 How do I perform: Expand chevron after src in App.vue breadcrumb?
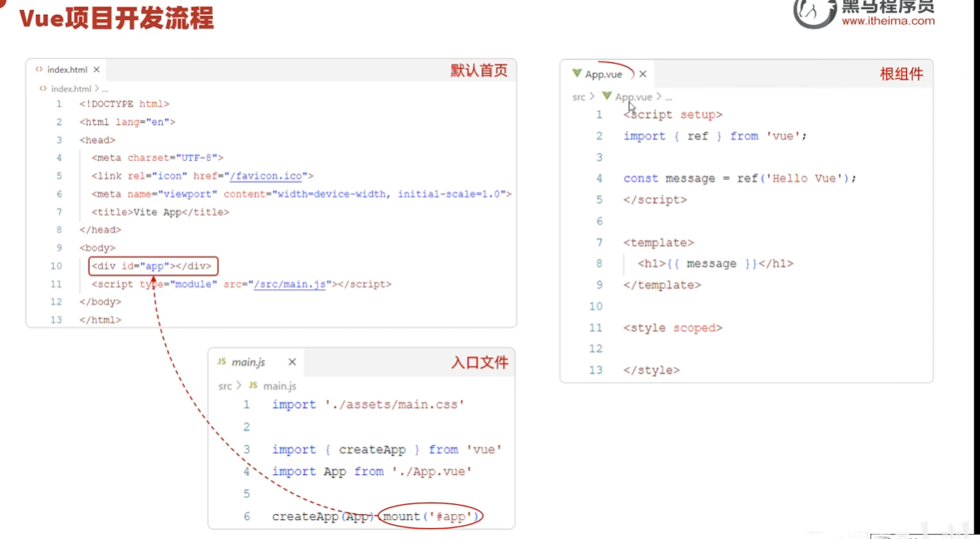(593, 97)
